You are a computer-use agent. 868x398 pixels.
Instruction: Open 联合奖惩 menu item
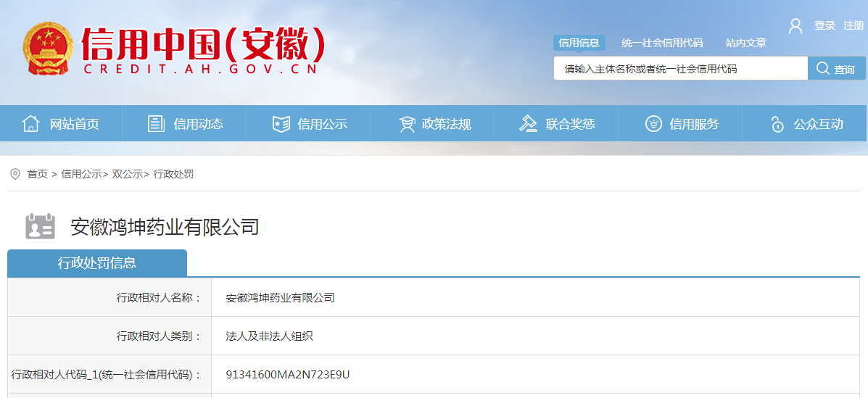[571, 124]
